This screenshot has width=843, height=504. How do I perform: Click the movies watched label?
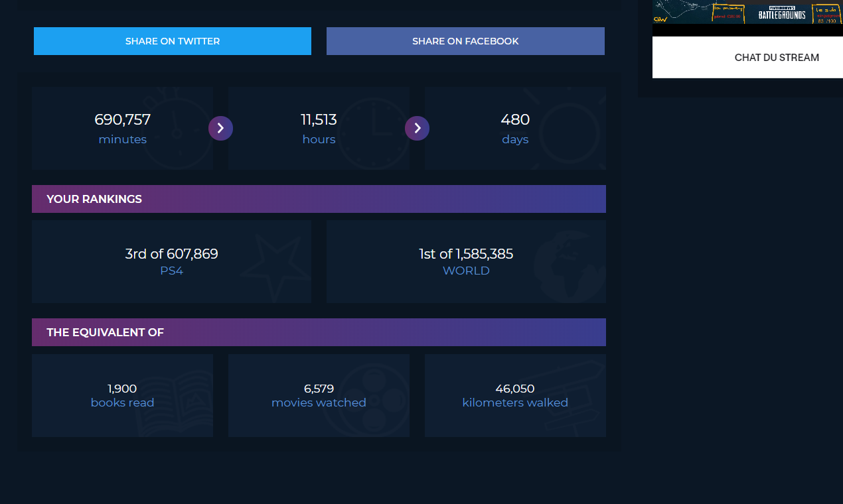pyautogui.click(x=319, y=403)
